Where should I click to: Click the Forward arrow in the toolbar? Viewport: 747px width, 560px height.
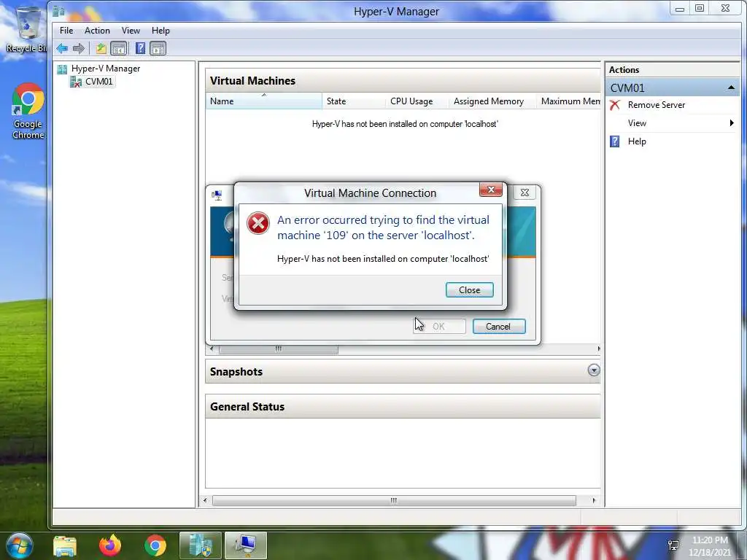click(79, 48)
